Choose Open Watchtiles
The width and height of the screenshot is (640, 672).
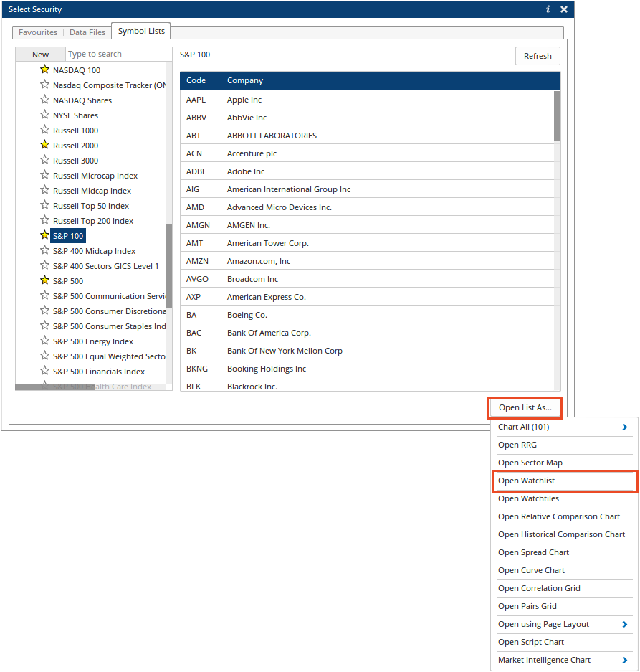[x=565, y=499]
